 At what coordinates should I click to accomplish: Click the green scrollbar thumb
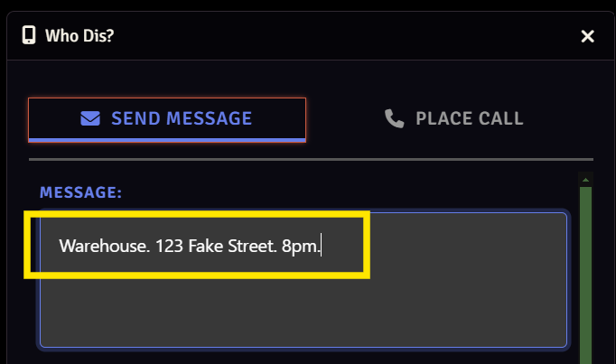585,271
